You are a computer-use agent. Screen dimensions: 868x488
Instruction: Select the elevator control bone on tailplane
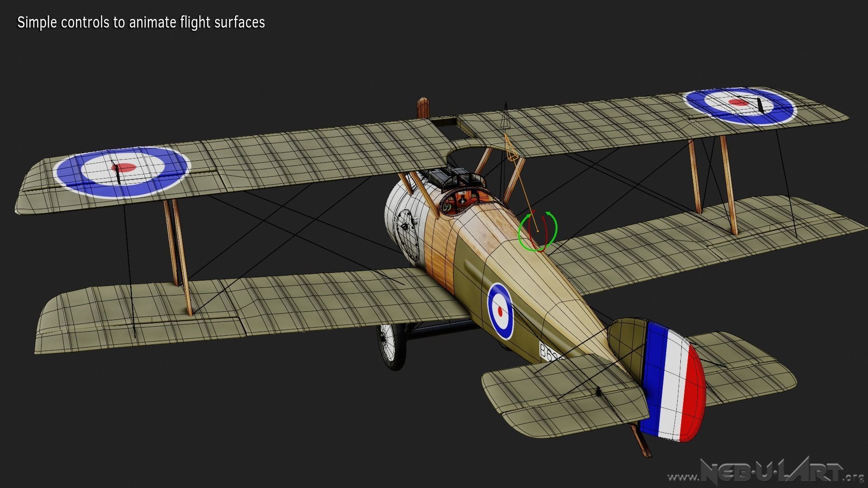tap(599, 392)
